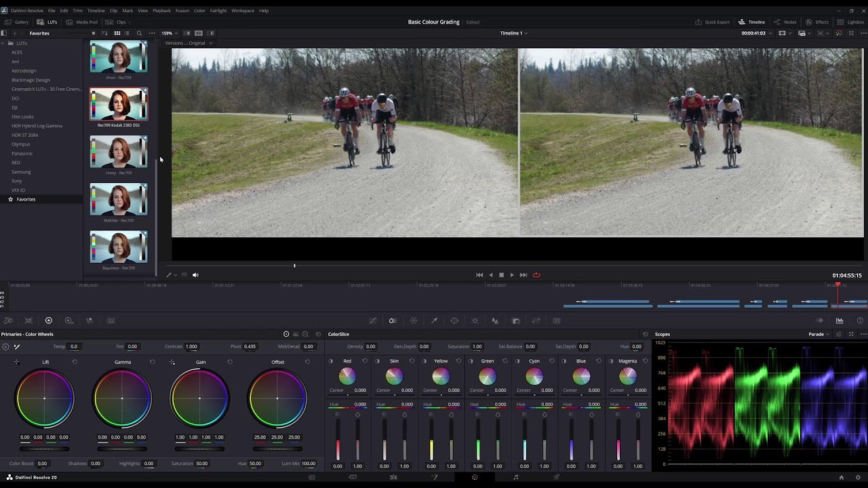Click the Red slice color wheel swatch

347,376
